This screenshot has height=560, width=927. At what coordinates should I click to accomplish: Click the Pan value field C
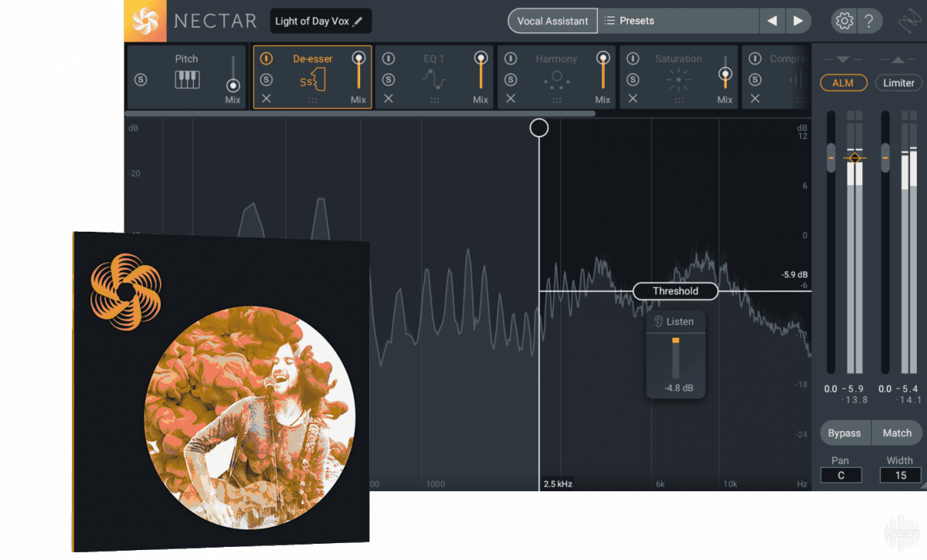tap(840, 475)
